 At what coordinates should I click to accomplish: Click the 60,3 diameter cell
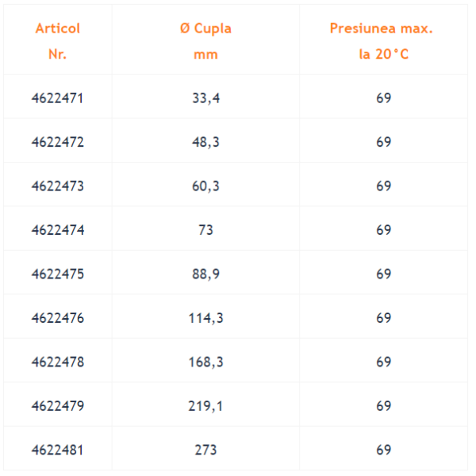pos(205,186)
